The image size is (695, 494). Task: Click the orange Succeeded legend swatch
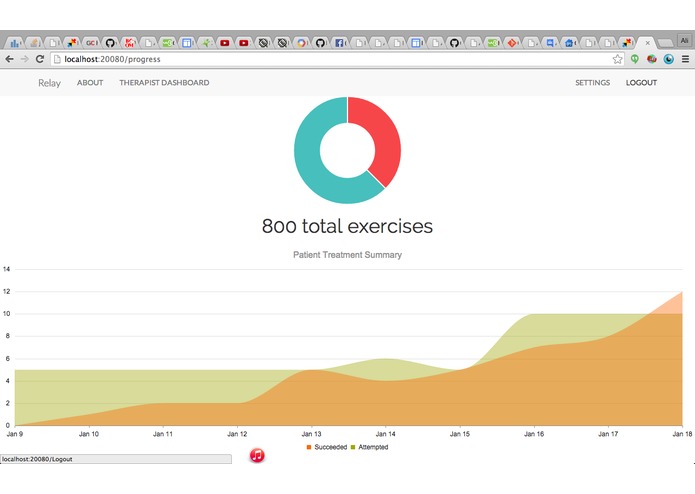click(309, 447)
